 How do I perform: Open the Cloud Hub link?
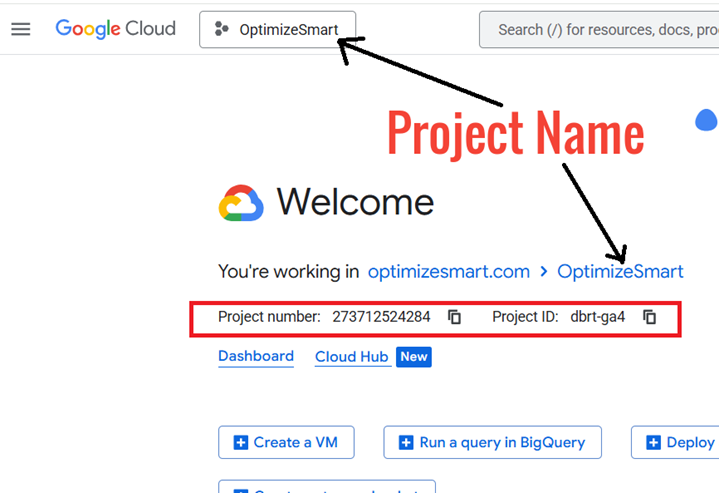[x=352, y=357]
